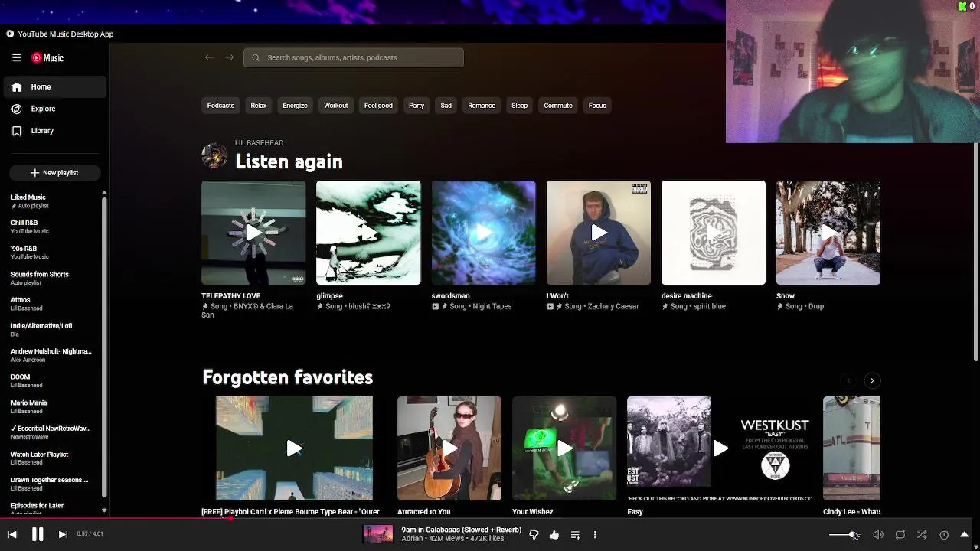This screenshot has width=980, height=551.
Task: Play the I Won't thumbnail
Action: point(599,233)
